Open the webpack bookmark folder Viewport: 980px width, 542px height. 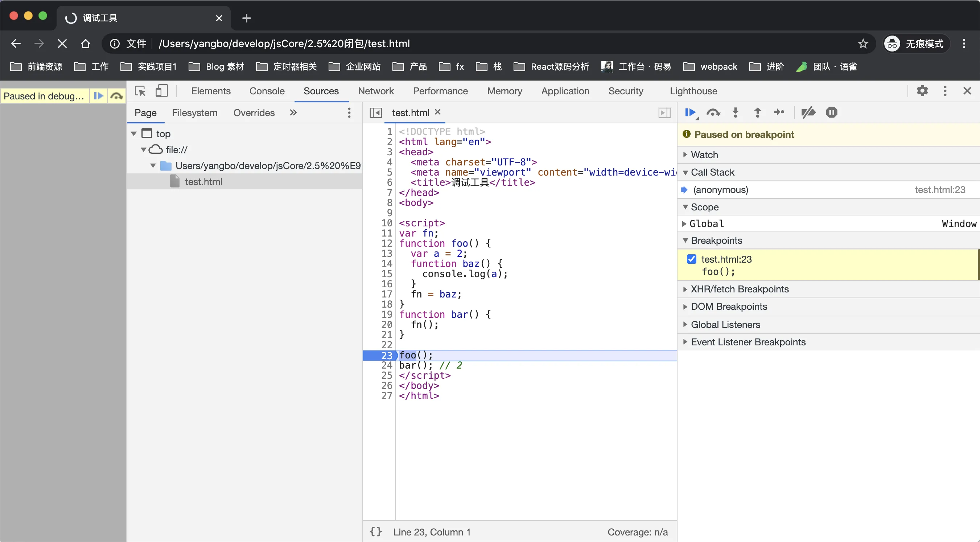710,67
